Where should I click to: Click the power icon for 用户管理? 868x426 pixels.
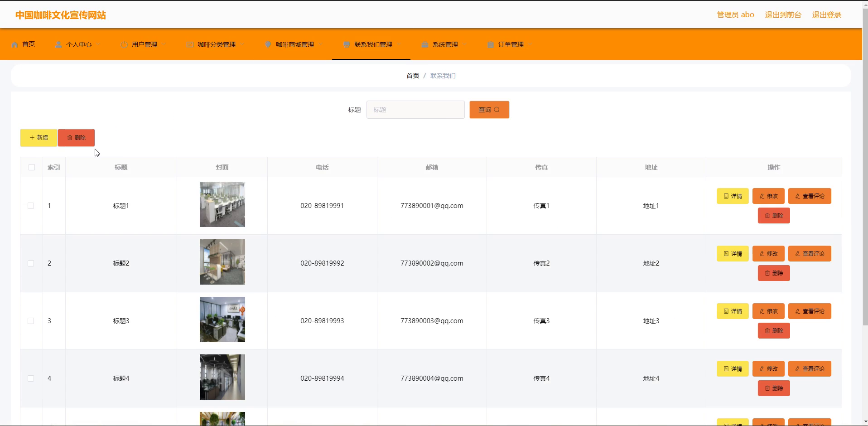point(124,44)
